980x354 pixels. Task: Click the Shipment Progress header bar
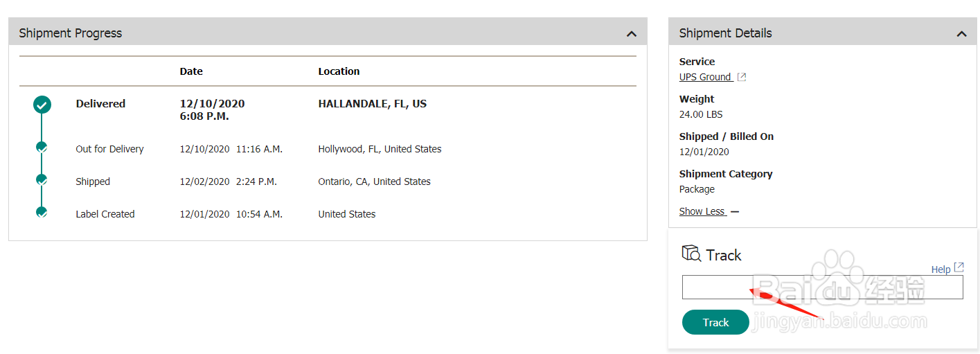coord(328,33)
